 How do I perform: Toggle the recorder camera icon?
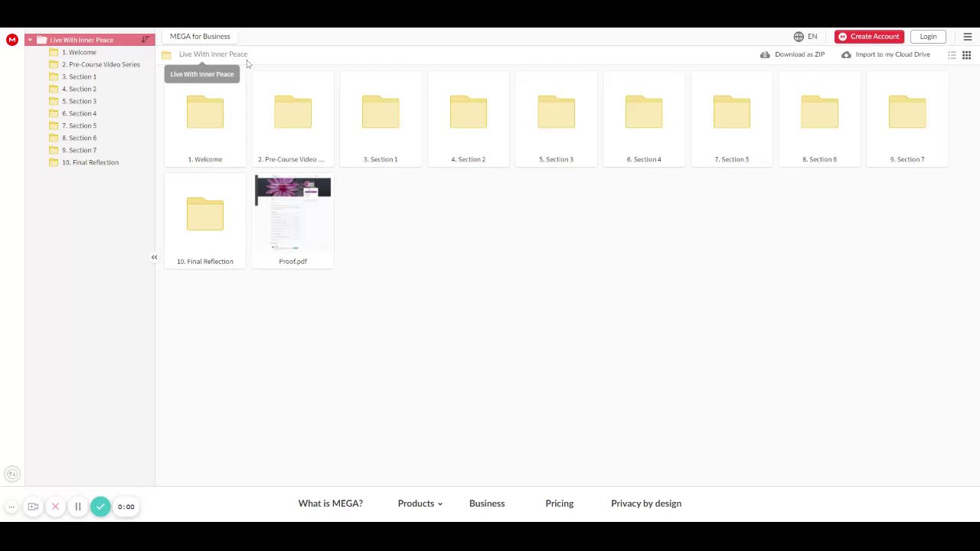(x=33, y=507)
